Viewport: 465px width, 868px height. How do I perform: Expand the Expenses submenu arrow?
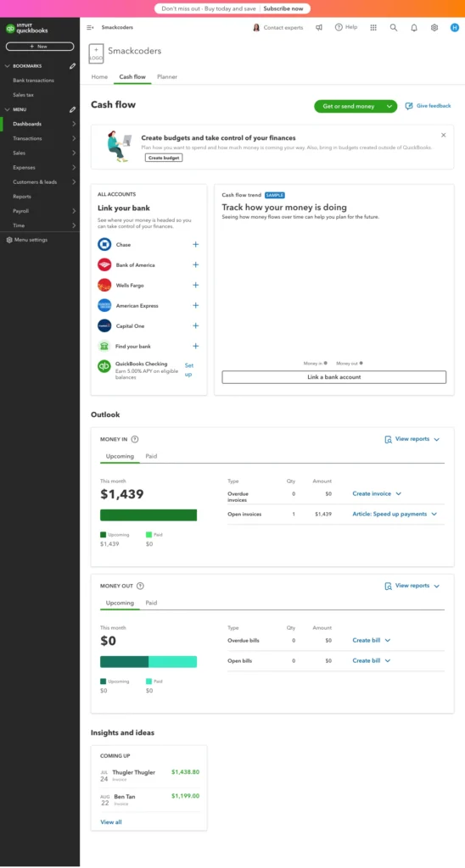click(x=74, y=167)
